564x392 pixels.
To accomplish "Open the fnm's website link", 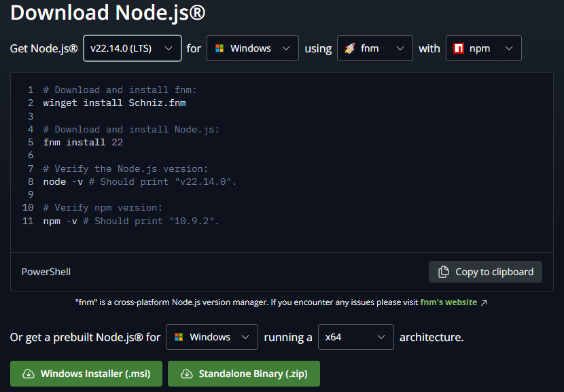I will point(448,302).
